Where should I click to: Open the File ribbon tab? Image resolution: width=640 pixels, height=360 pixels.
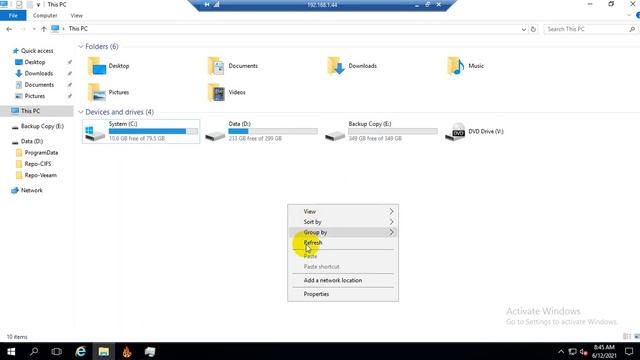(13, 16)
